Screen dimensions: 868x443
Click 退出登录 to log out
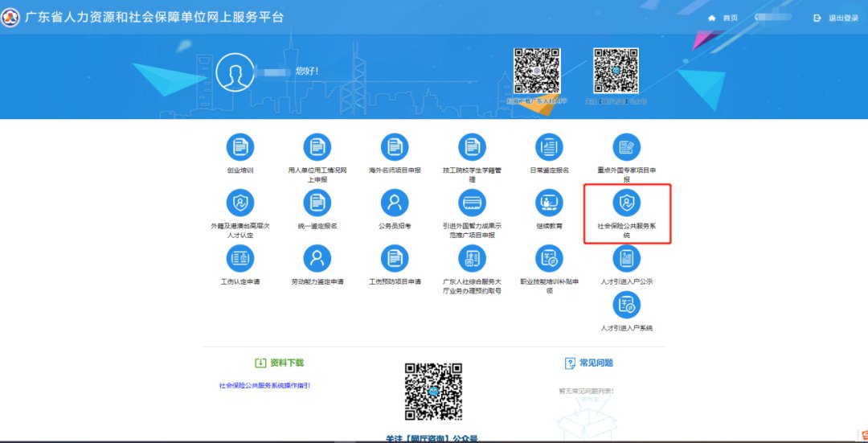click(837, 18)
